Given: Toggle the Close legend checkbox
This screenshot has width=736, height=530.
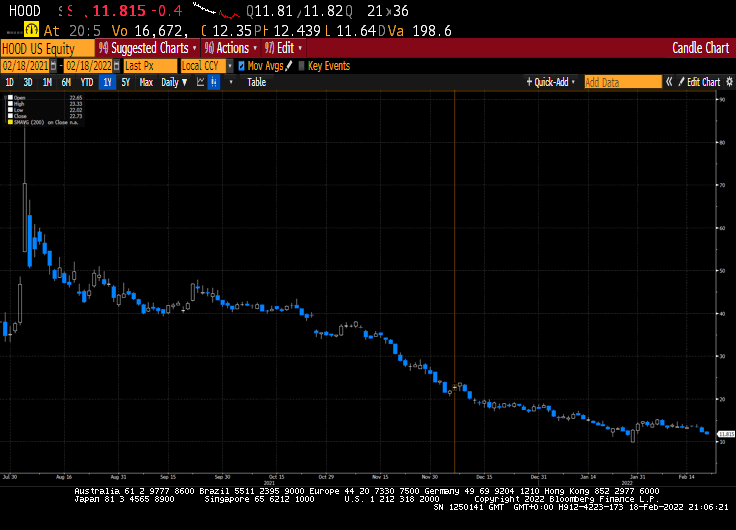Looking at the screenshot, I should coord(10,116).
